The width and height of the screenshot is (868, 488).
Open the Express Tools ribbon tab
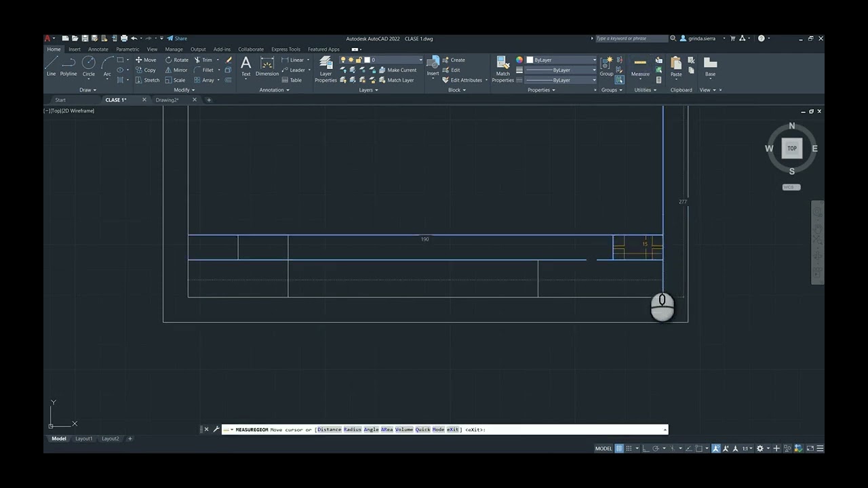click(285, 49)
